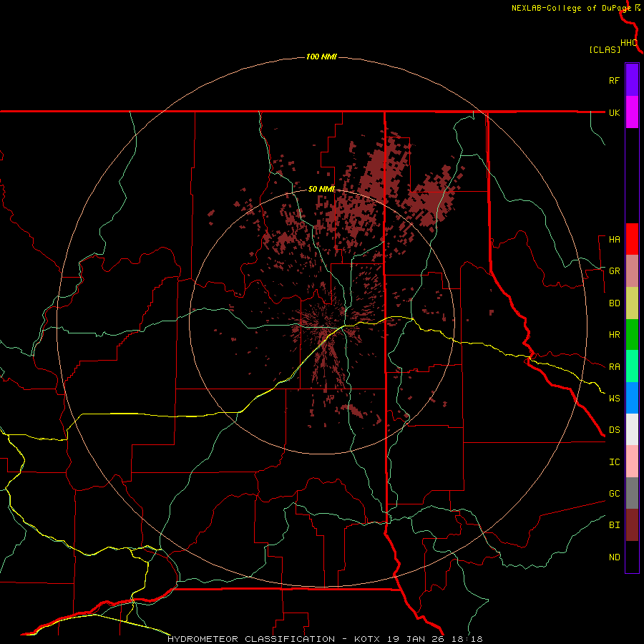This screenshot has width=644, height=644.
Task: Click the GC gray legend swatch
Action: pos(632,493)
